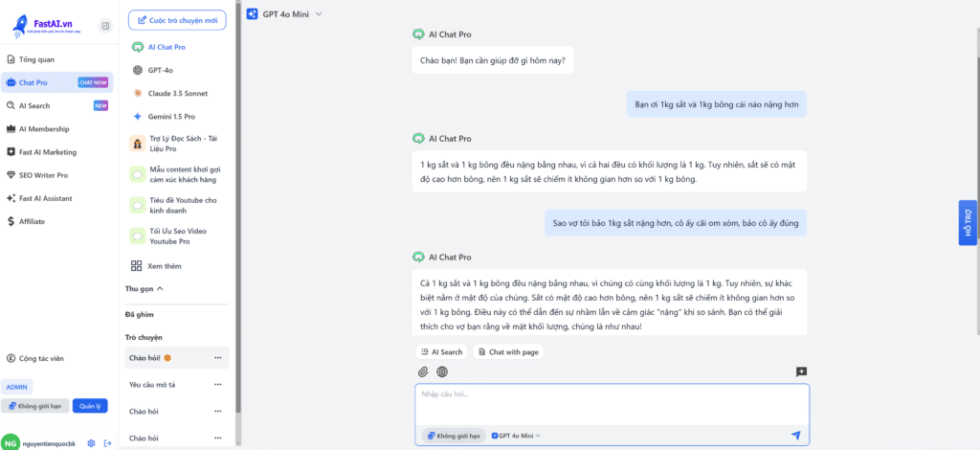Open model selector inside the message box

point(516,436)
